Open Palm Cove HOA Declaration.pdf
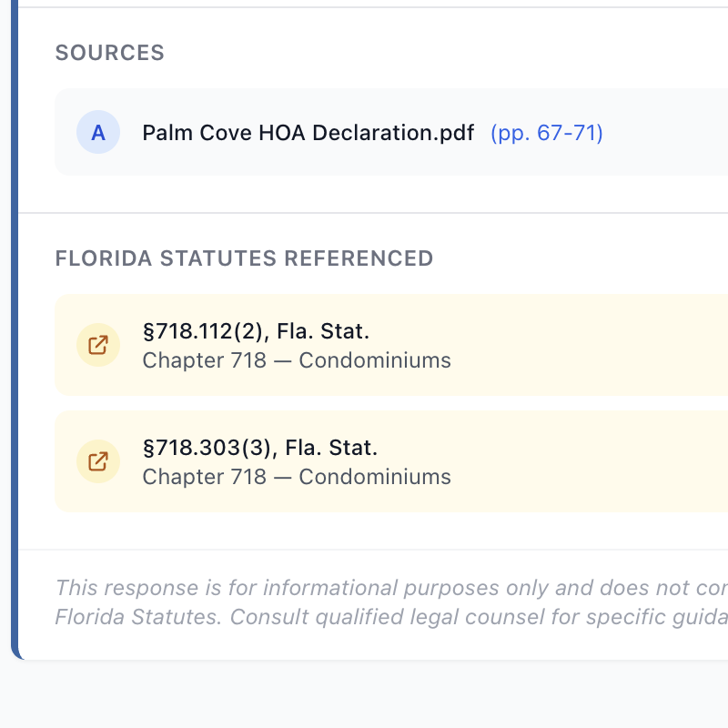The width and height of the screenshot is (728, 728). point(308,132)
